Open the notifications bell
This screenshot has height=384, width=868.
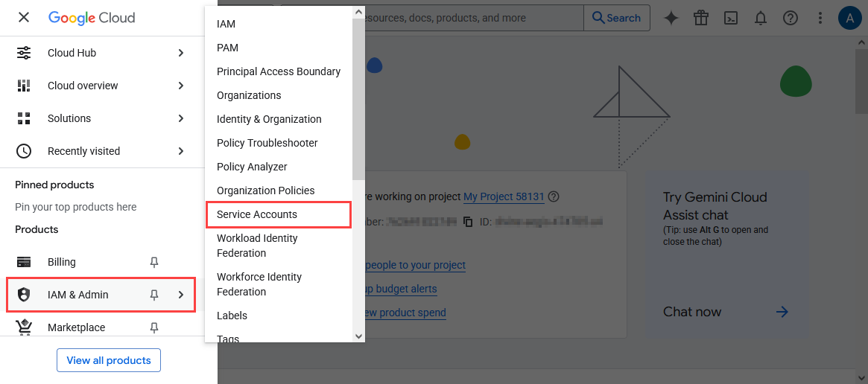point(761,18)
